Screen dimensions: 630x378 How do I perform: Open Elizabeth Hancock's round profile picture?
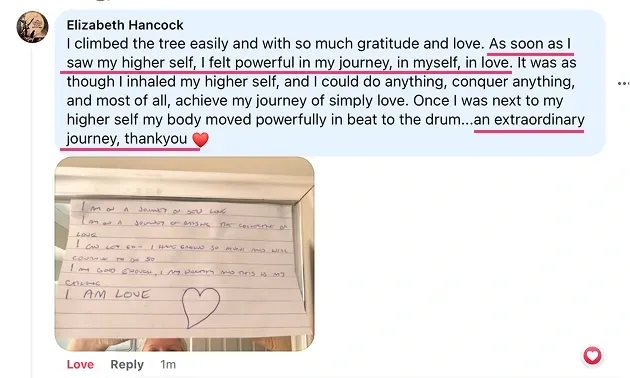[33, 27]
